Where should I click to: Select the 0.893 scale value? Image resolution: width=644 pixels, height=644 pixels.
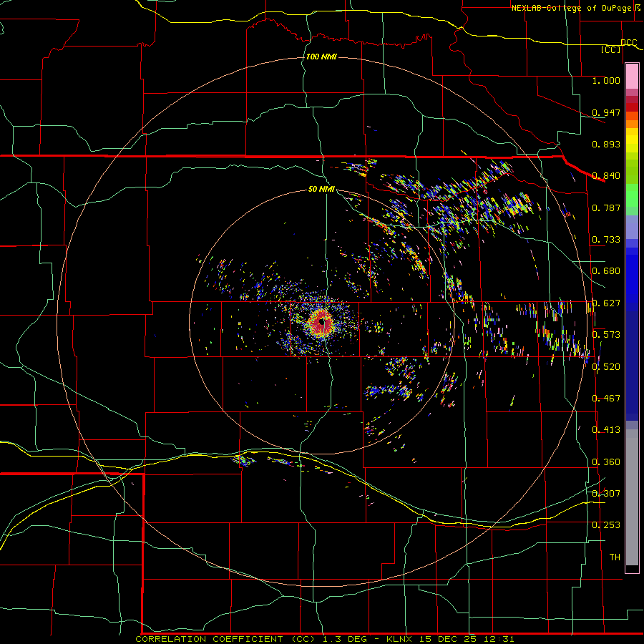[606, 144]
